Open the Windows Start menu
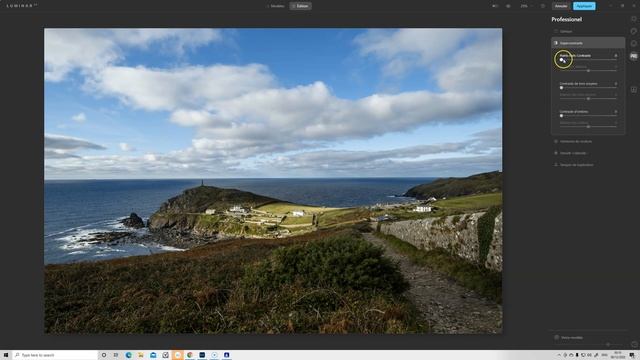The width and height of the screenshot is (640, 360). pyautogui.click(x=6, y=355)
